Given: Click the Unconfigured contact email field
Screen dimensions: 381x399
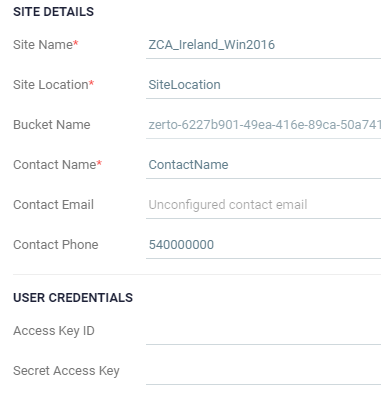Looking at the screenshot, I should [x=263, y=205].
